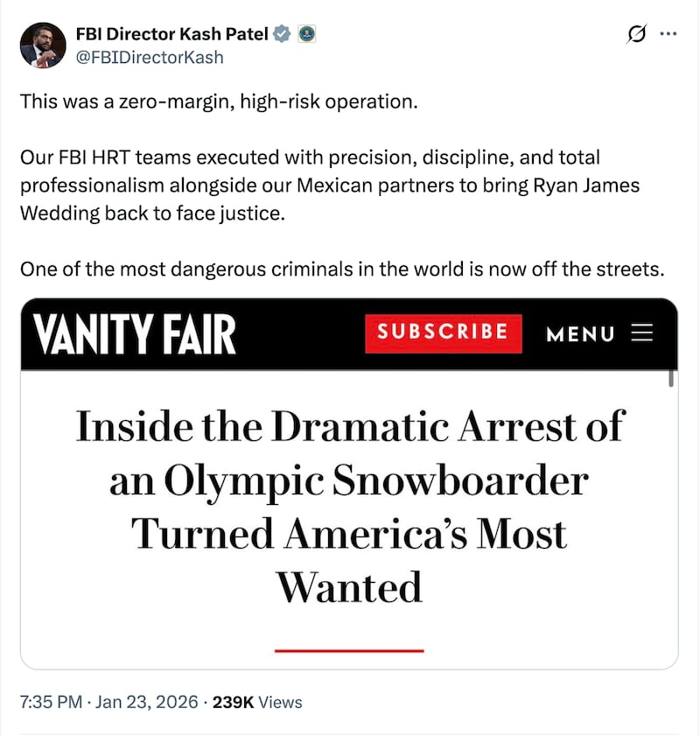Open the post options ellipsis menu
Image resolution: width=700 pixels, height=736 pixels.
(668, 32)
